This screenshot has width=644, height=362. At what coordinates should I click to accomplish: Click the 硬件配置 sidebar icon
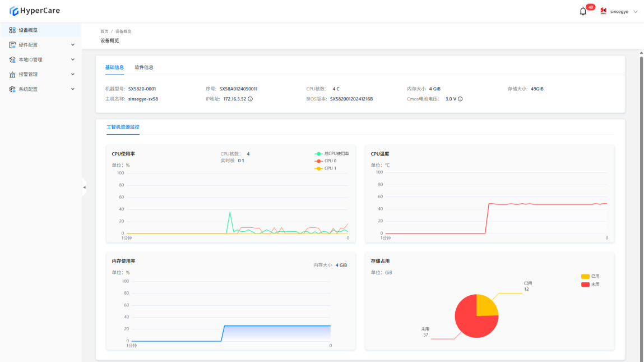point(12,45)
